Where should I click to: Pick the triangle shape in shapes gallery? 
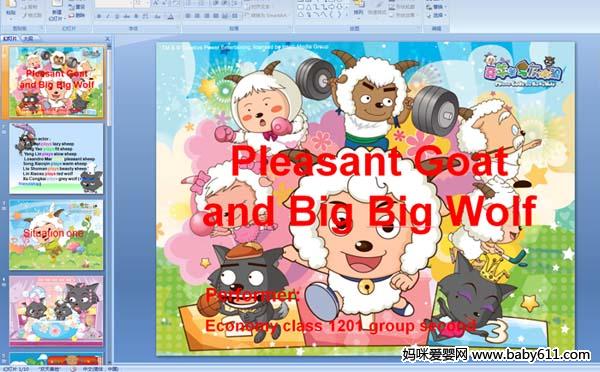[x=308, y=7]
